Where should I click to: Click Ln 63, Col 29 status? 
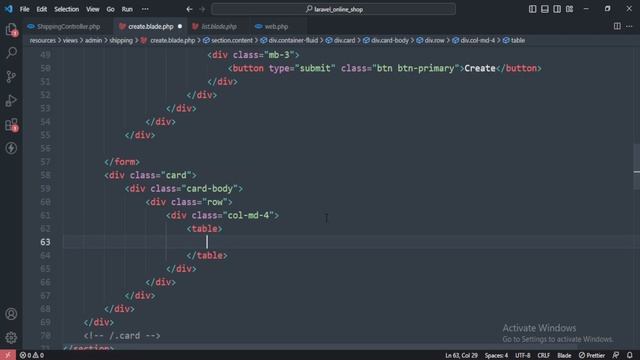[x=461, y=356]
